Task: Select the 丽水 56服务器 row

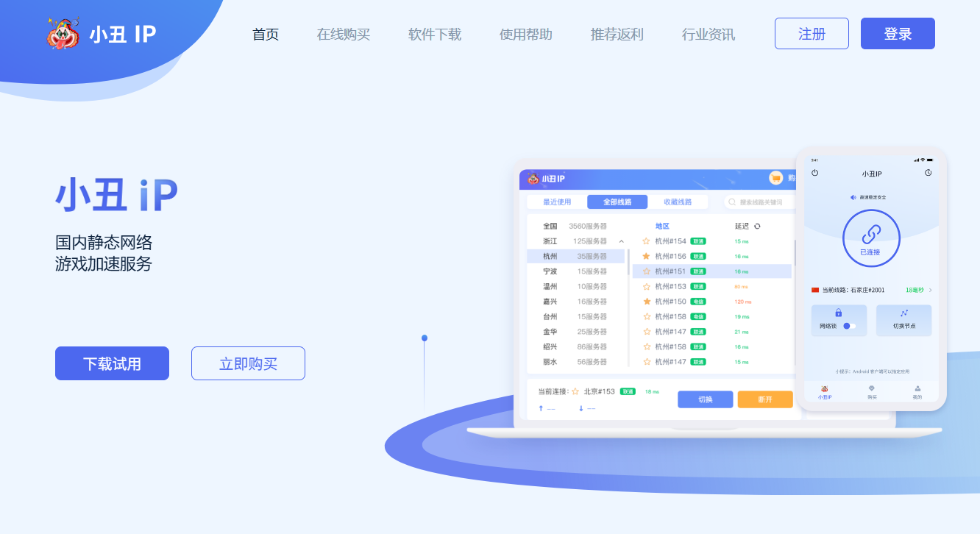Action: [x=576, y=362]
